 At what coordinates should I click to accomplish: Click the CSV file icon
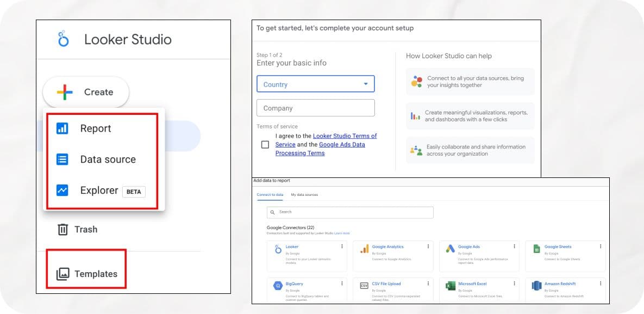coord(364,286)
